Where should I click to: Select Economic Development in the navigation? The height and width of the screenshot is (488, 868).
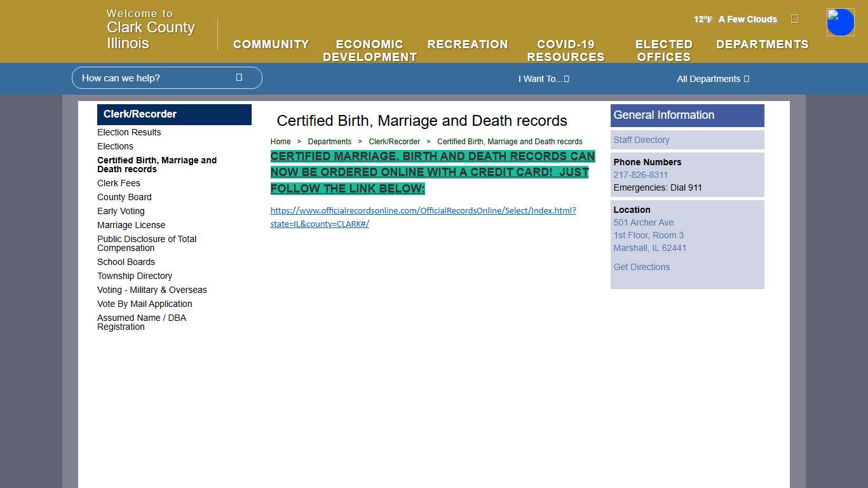[x=369, y=50]
